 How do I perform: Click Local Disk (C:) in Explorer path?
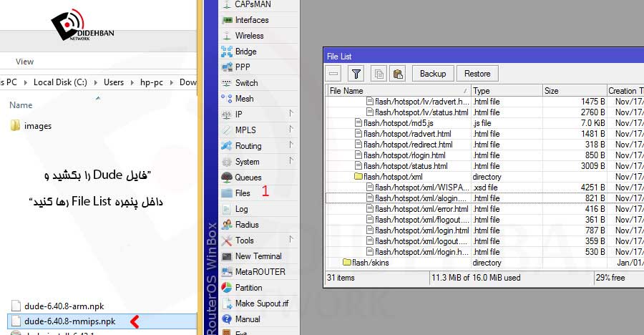60,82
